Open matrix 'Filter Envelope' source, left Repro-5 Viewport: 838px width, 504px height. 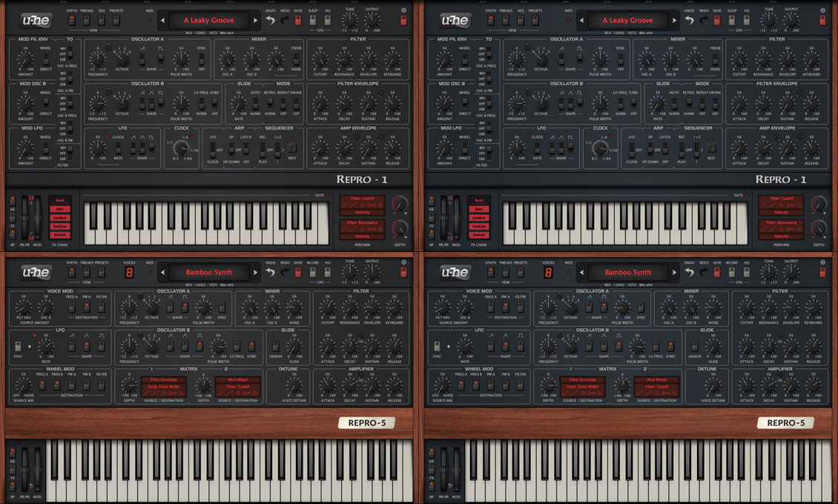pos(164,379)
